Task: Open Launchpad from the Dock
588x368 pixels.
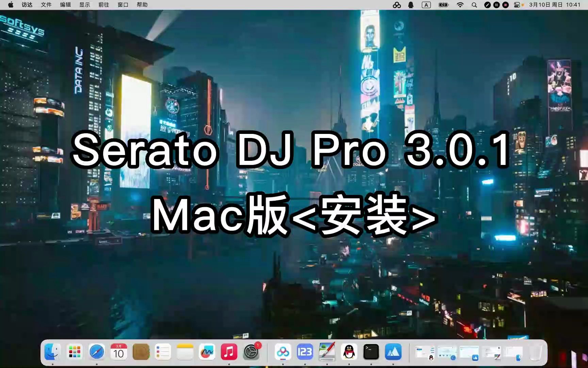Action: [75, 352]
